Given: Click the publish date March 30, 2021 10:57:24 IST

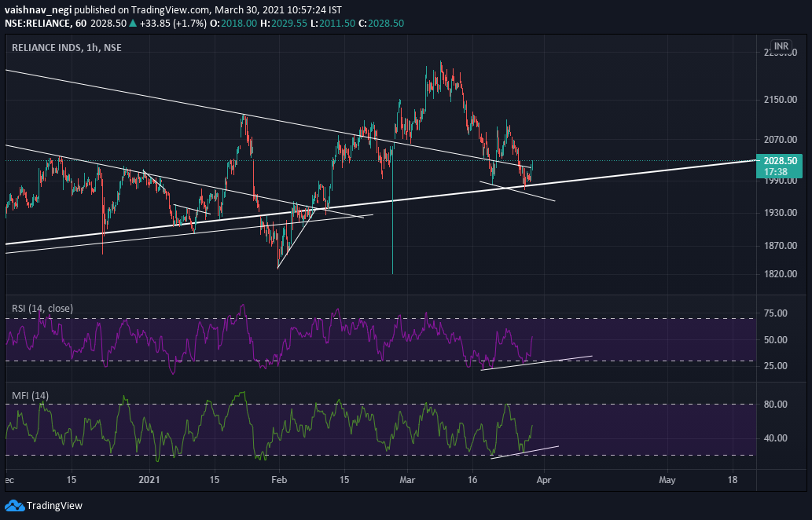Looking at the screenshot, I should (x=278, y=10).
